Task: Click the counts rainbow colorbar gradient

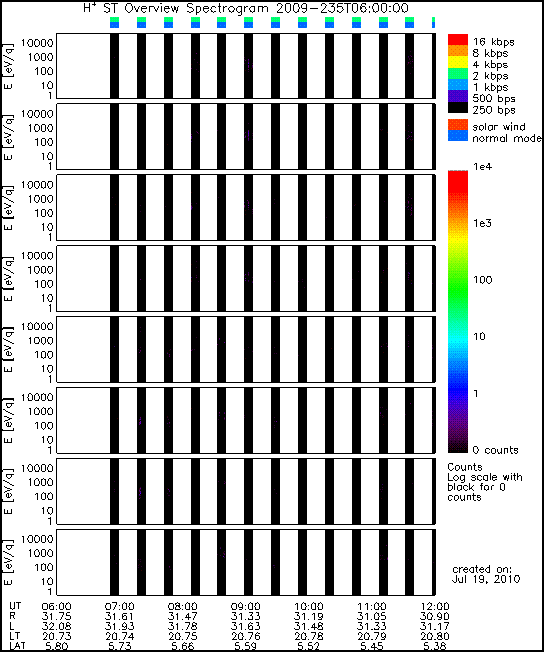Action: tap(458, 311)
